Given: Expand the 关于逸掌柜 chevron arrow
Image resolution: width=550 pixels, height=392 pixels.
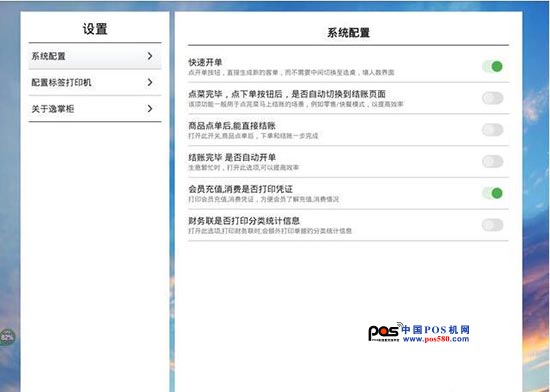Looking at the screenshot, I should [150, 109].
